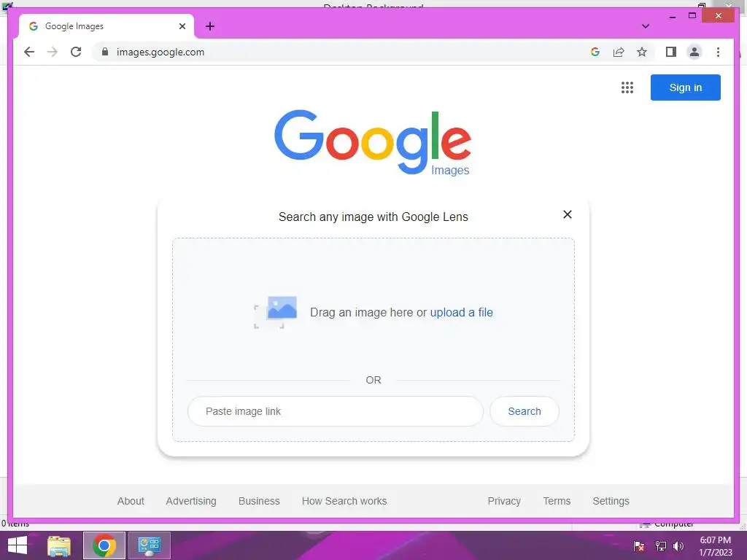Click the network tray icon
The width and height of the screenshot is (747, 560).
(660, 546)
